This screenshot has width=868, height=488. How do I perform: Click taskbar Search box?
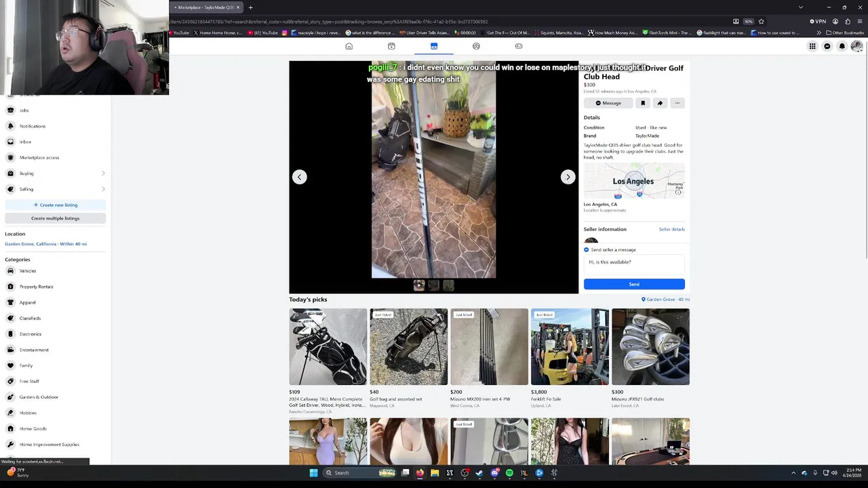point(360,472)
